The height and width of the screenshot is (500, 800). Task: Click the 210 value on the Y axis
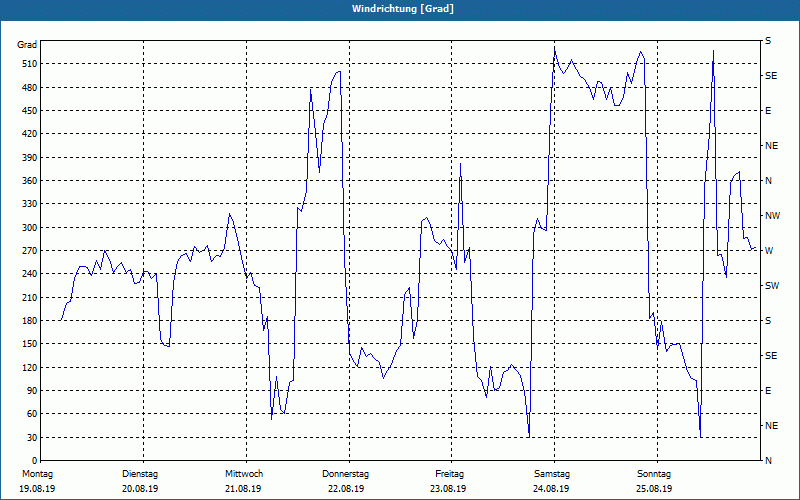[30, 297]
